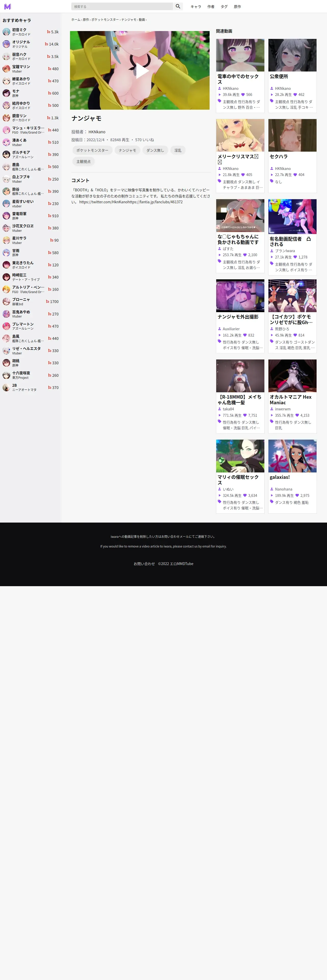Screen dimensions: 327x980
Task: Click the 鹿島 avatar in sidebar
Action: point(6,167)
